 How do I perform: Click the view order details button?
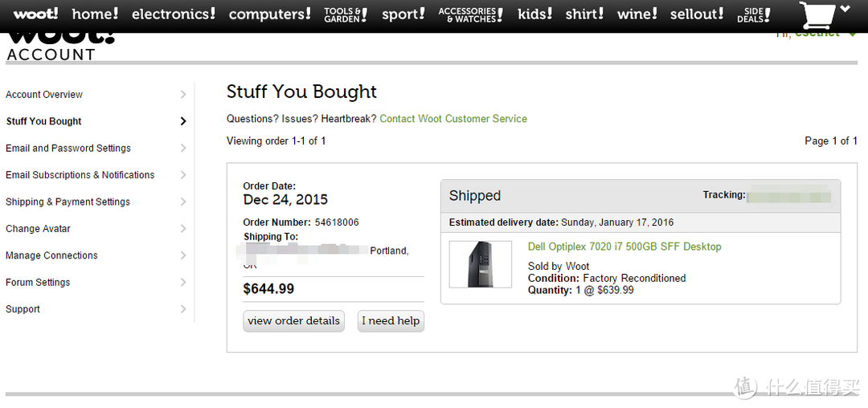[x=293, y=321]
